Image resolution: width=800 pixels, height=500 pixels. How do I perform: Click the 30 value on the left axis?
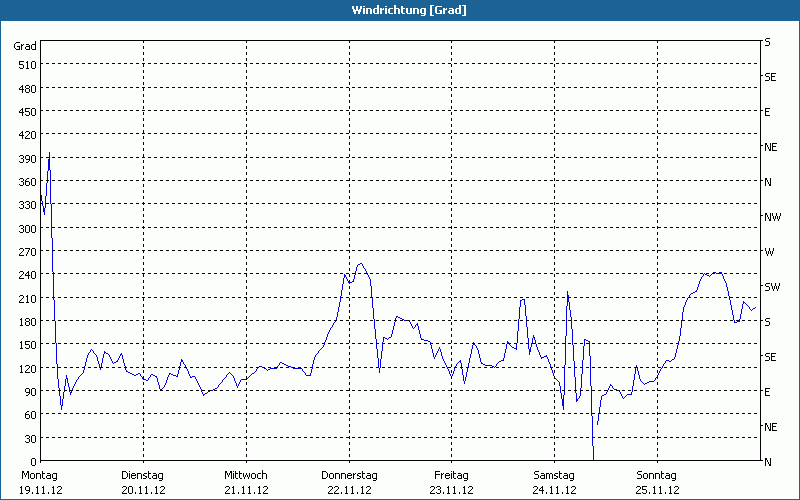[x=31, y=439]
